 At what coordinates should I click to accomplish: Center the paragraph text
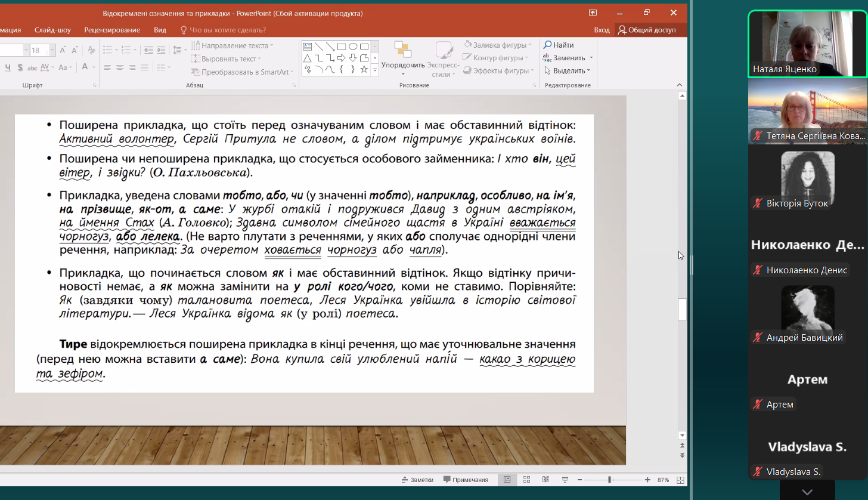click(120, 67)
